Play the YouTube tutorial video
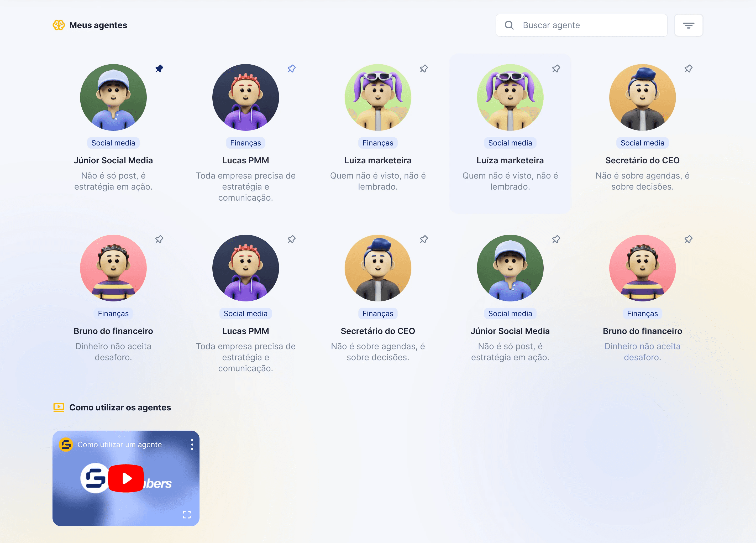The height and width of the screenshot is (543, 756). [126, 478]
